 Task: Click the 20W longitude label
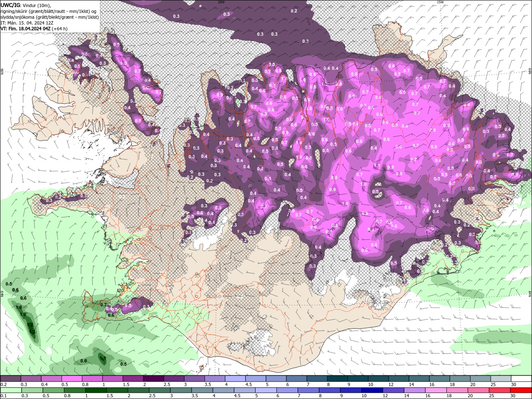pyautogui.click(x=221, y=2)
